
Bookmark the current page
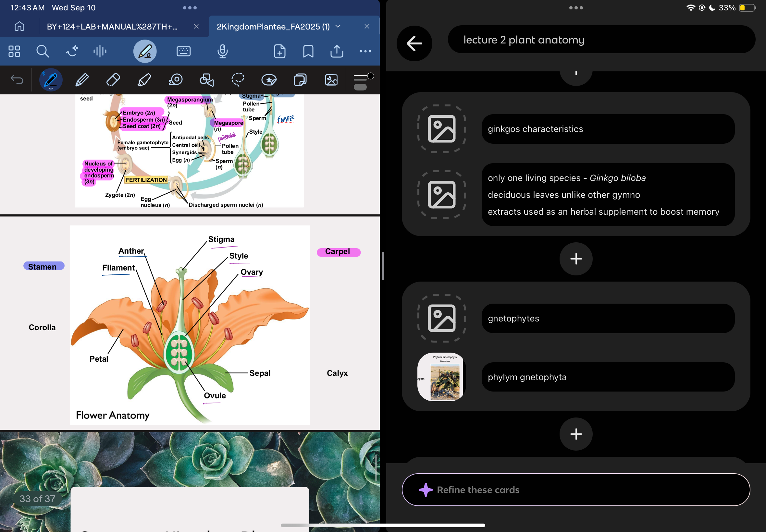pos(308,51)
